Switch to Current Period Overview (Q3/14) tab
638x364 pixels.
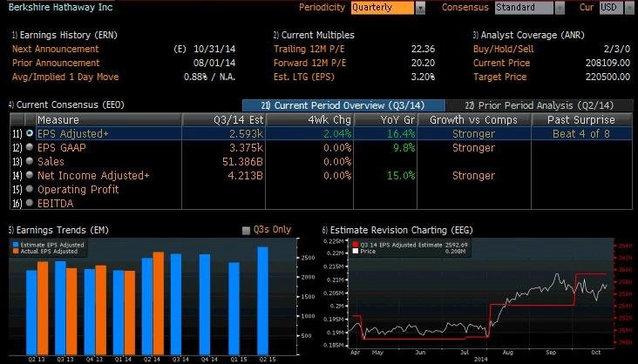pyautogui.click(x=343, y=105)
